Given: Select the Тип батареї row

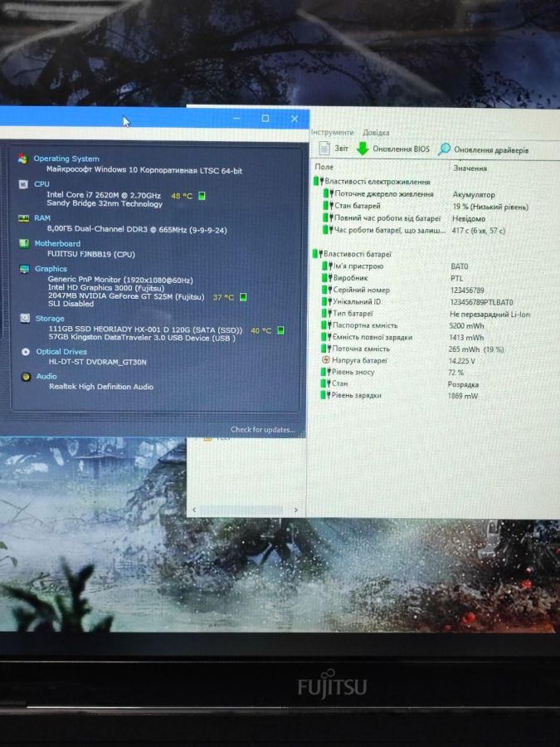Looking at the screenshot, I should tap(426, 314).
